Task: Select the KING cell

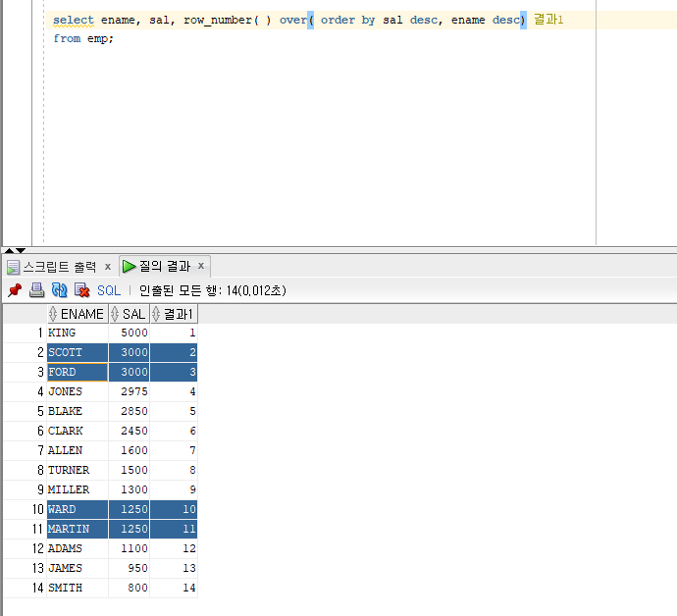Action: (x=78, y=333)
